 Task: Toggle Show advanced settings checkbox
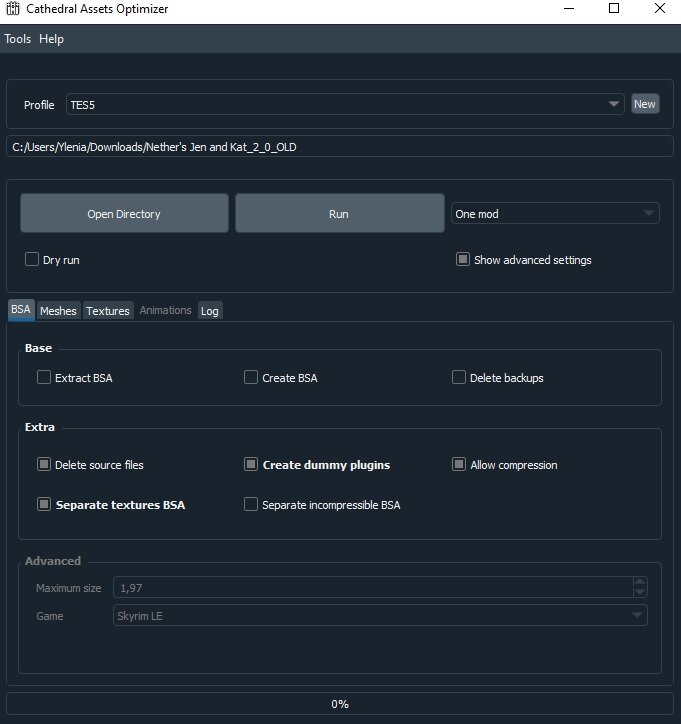(x=463, y=259)
